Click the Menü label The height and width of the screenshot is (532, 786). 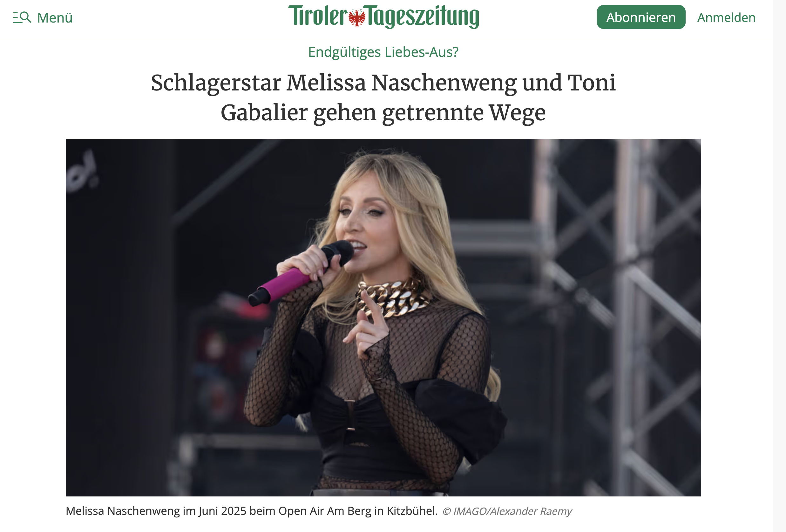(x=55, y=17)
